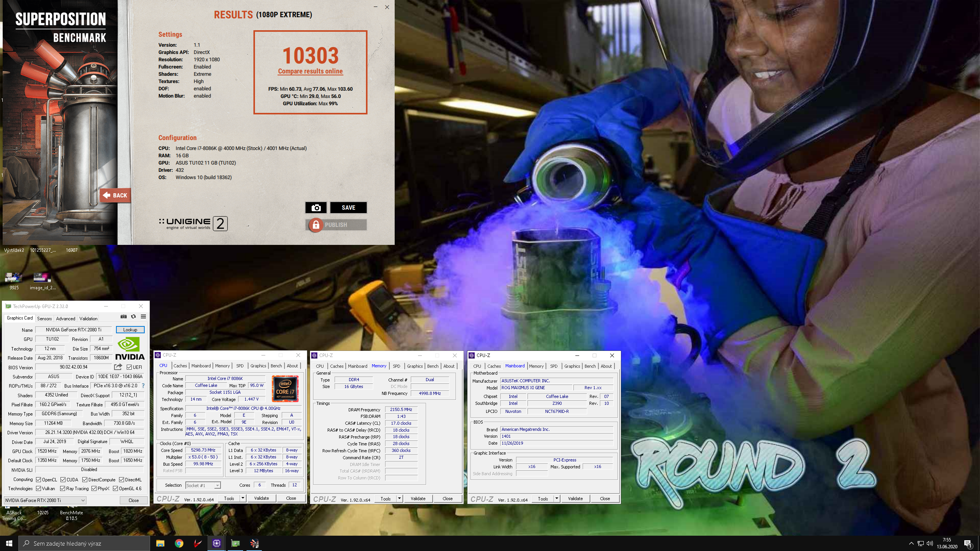Toggle the OpenGL 4.6 checkbox
This screenshot has width=980, height=551.
116,489
